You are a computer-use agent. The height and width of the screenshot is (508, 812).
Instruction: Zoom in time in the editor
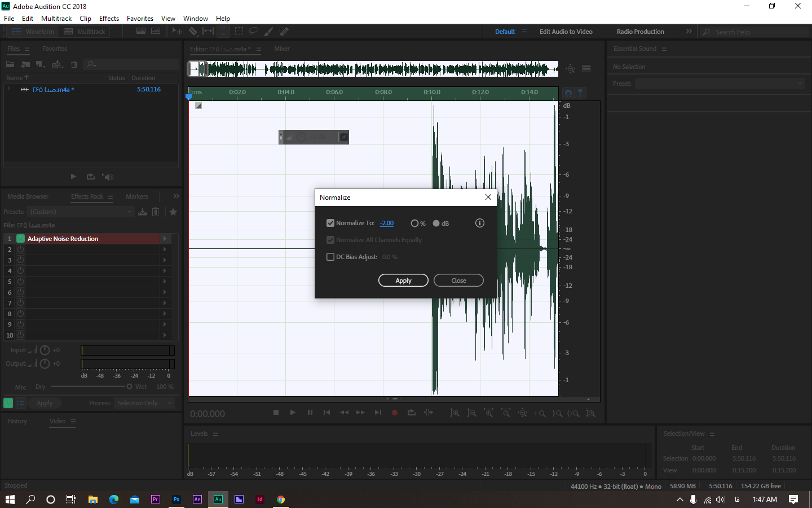[x=489, y=413]
